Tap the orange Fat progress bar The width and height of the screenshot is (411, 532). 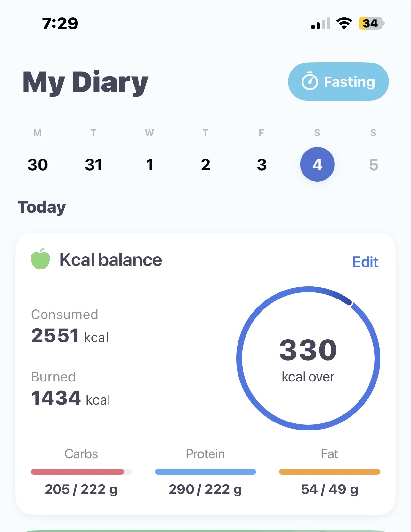pyautogui.click(x=329, y=472)
